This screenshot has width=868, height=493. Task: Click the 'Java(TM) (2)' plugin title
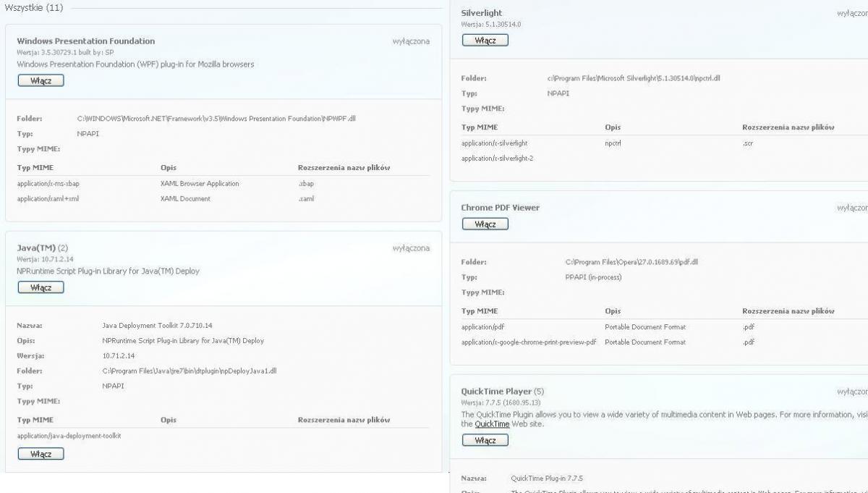[42, 248]
